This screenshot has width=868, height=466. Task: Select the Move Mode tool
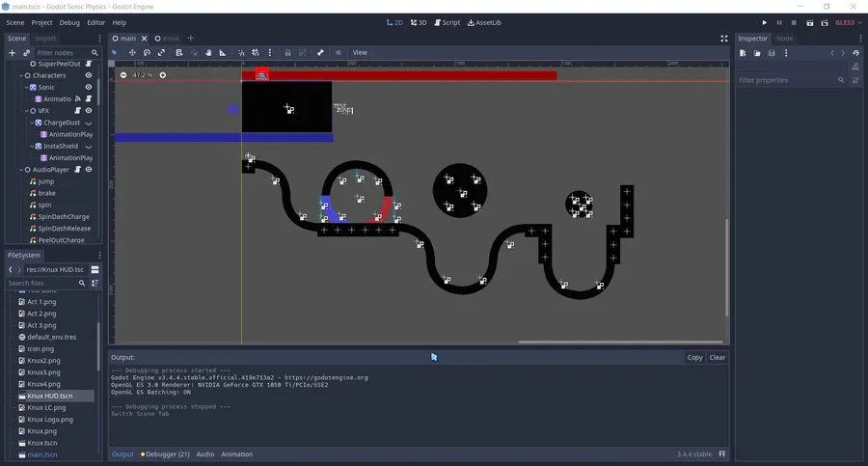pyautogui.click(x=132, y=53)
